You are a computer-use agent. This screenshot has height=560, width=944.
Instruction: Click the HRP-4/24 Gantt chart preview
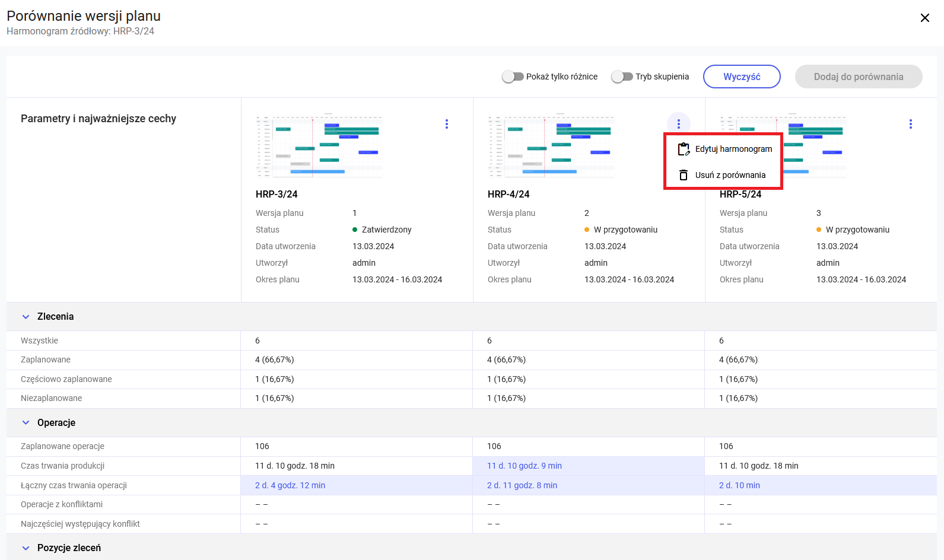(551, 147)
